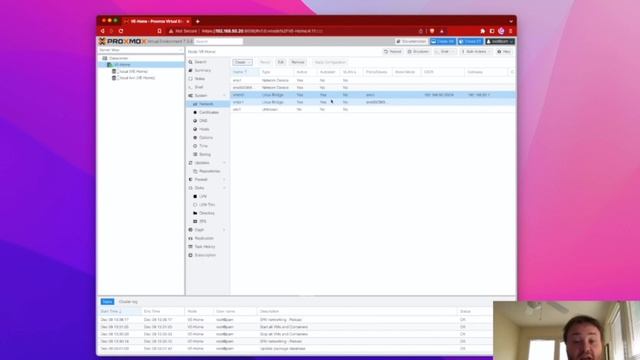Reload the page with browser refresh icon
The image size is (640, 360).
[121, 31]
